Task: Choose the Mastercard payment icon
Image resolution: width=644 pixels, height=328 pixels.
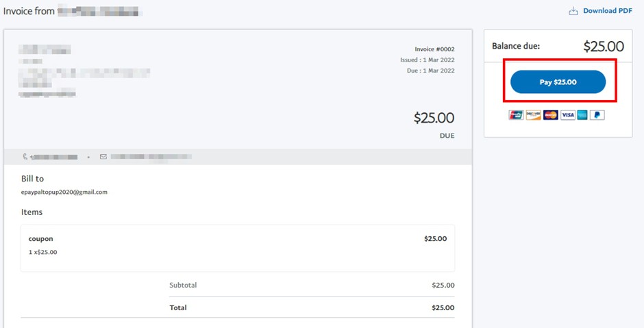Action: tap(550, 115)
